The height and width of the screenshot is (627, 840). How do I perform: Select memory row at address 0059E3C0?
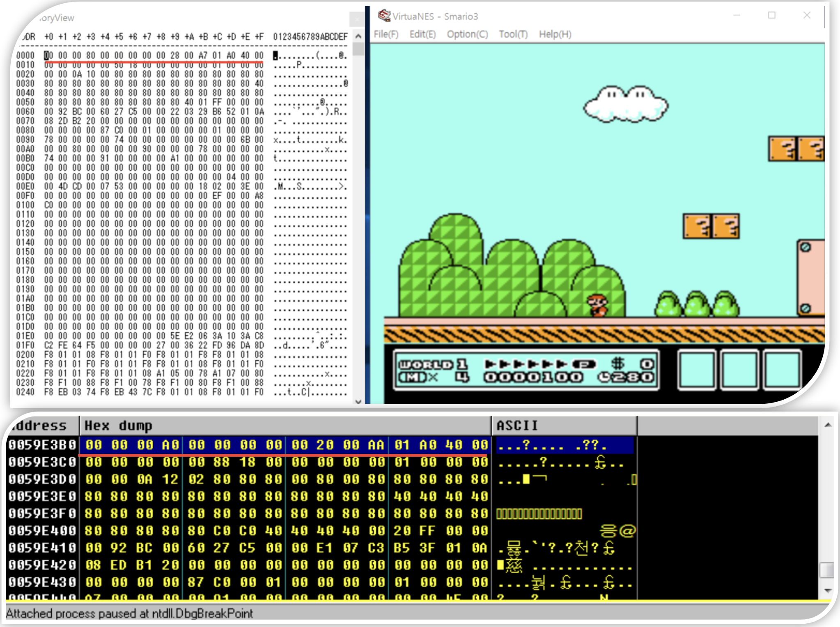tap(43, 462)
